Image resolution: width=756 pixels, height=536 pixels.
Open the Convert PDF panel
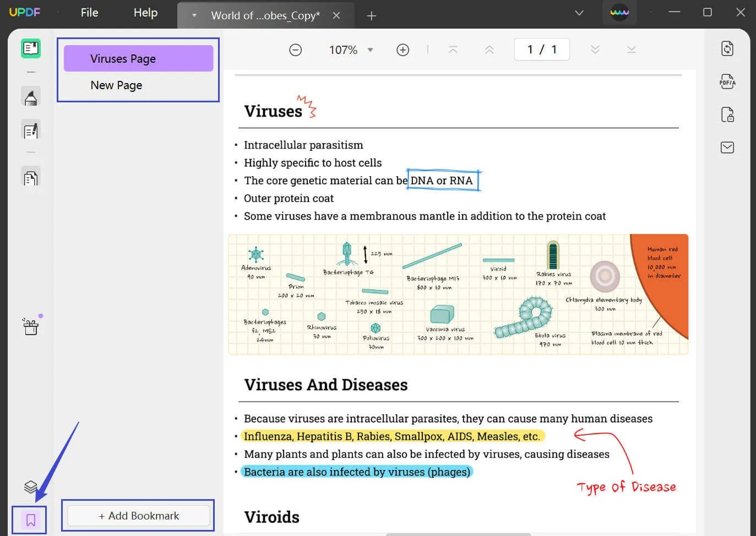tap(727, 48)
